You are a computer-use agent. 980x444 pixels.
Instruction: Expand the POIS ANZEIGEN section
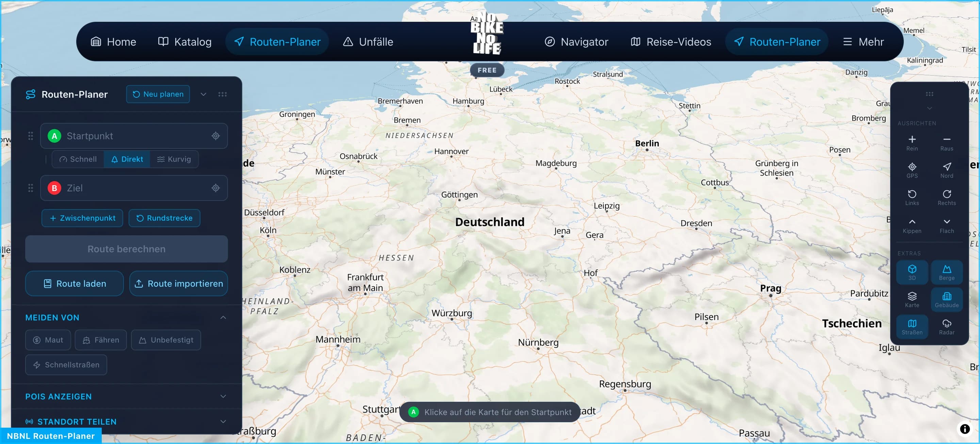126,396
